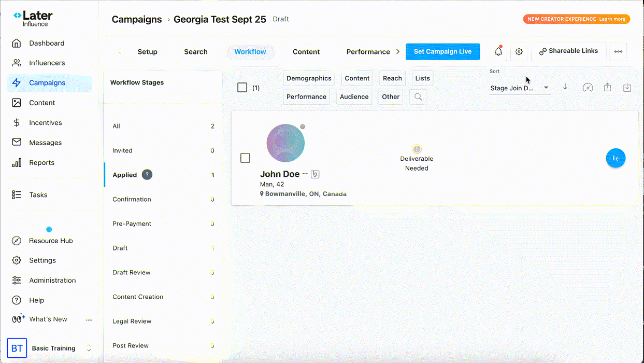Click the notifications bell icon
644x363 pixels.
pyautogui.click(x=498, y=52)
